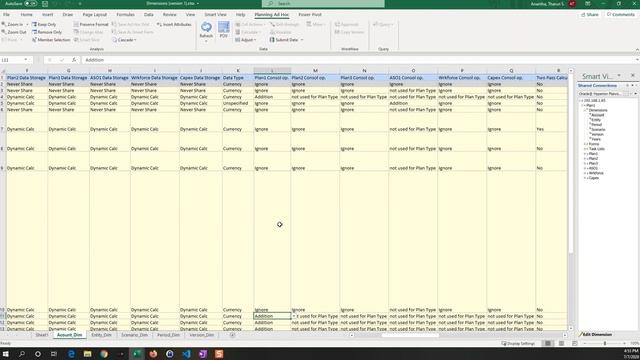Open the Adjust dropdown
This screenshot has height=360, width=640.
tap(245, 40)
